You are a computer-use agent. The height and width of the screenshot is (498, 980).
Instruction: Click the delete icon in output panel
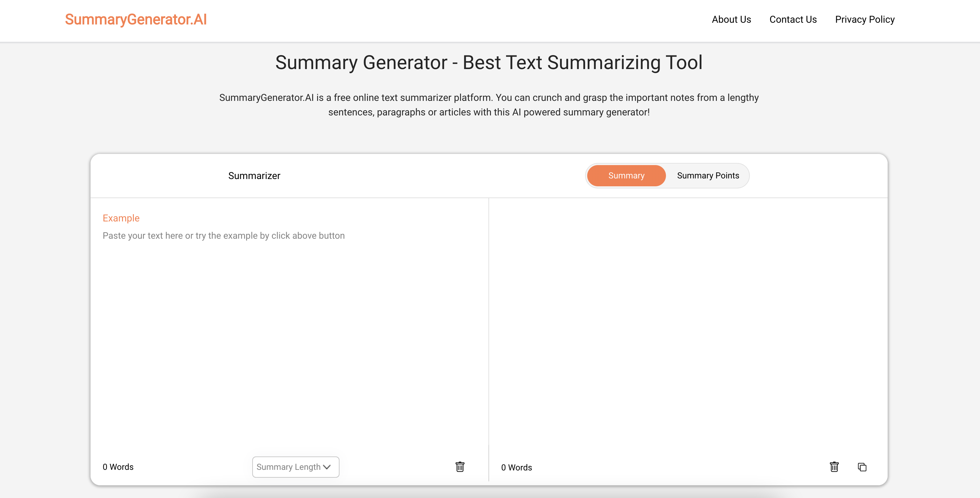coord(834,467)
